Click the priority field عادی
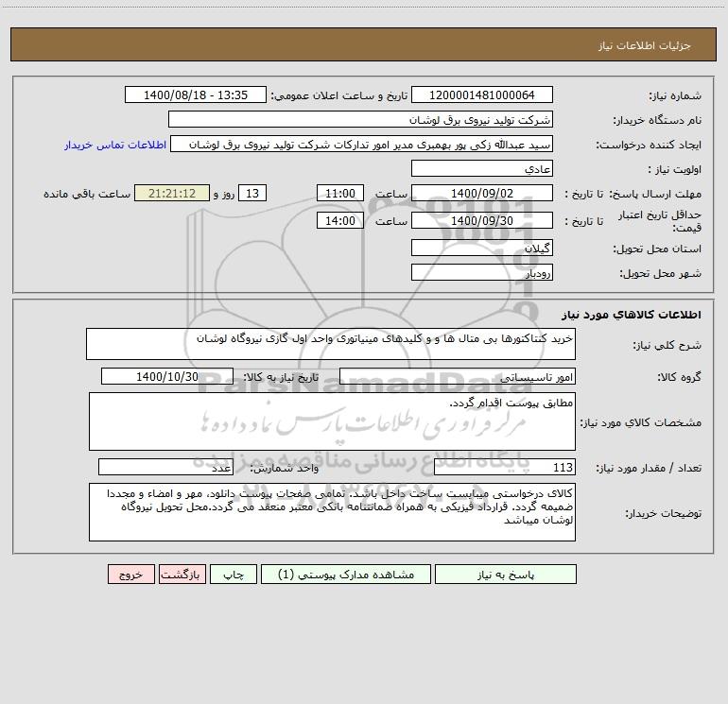728x704 pixels. tap(482, 168)
